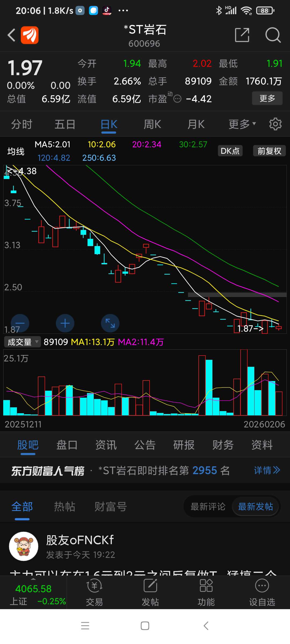Viewport: 290px width, 644px height.
Task: Expand the 上证 index bar arrow
Action: pyautogui.click(x=33, y=579)
